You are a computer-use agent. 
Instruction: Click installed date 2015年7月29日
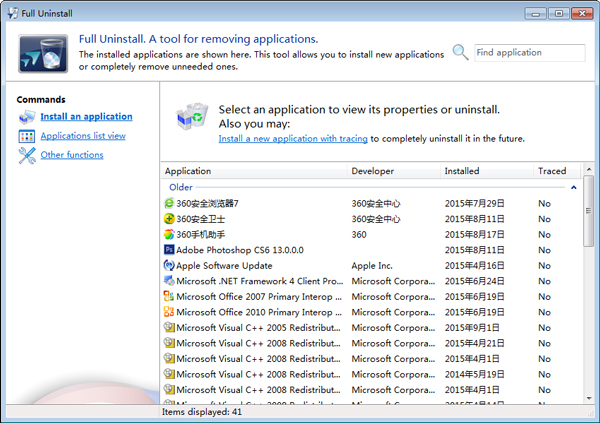click(x=474, y=203)
